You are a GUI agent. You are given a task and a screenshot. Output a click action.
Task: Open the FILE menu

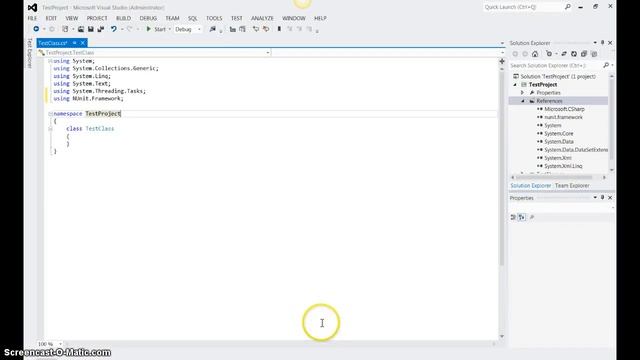tap(32, 18)
